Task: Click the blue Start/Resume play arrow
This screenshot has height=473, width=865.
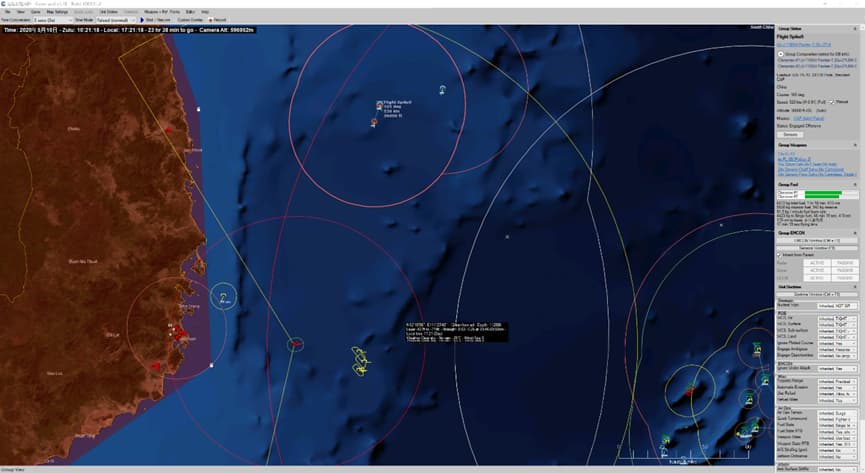Action: tap(142, 20)
